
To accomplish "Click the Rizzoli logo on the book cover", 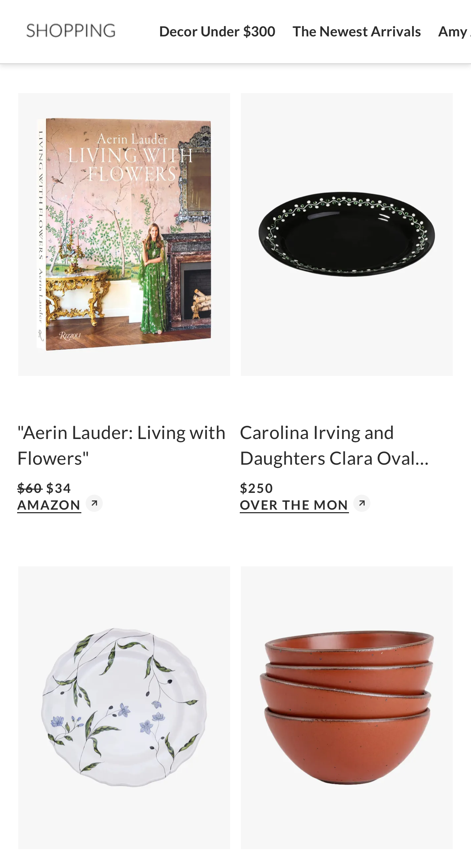I will click(x=70, y=336).
